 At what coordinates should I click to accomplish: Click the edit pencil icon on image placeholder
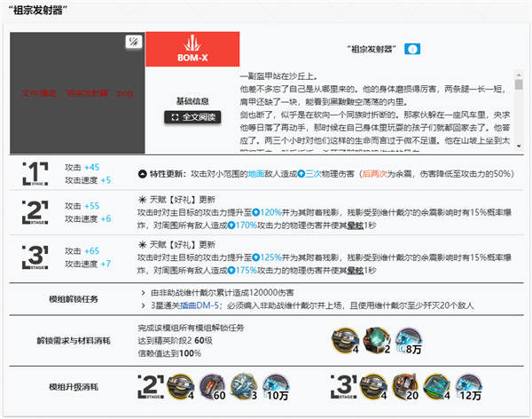(x=134, y=42)
